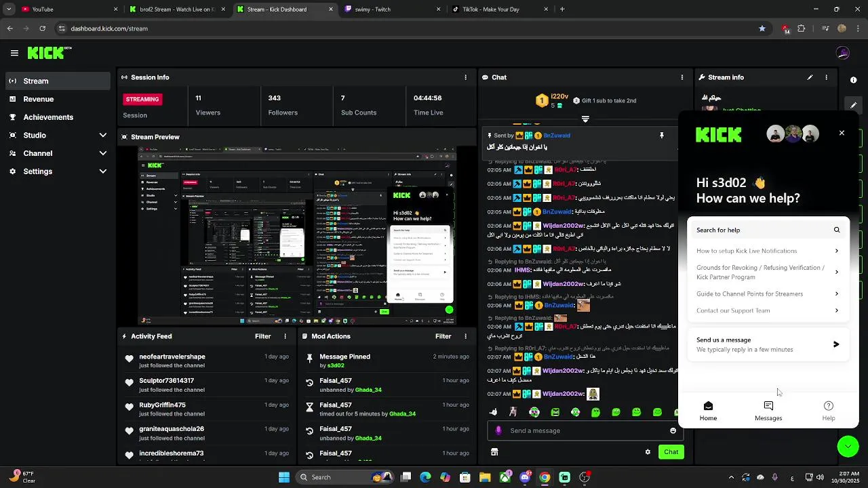Open Chat panel three-dot menu
Image resolution: width=868 pixels, height=488 pixels.
[x=682, y=77]
